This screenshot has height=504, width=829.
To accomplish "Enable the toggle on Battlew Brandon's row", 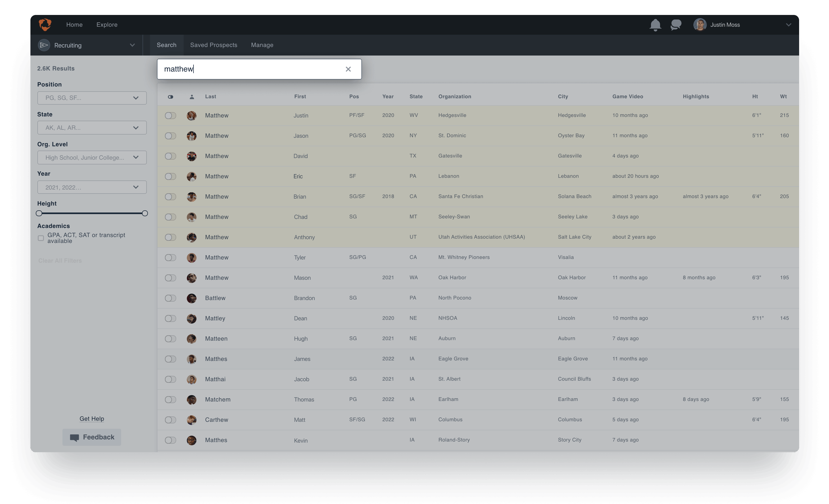I will pyautogui.click(x=170, y=298).
